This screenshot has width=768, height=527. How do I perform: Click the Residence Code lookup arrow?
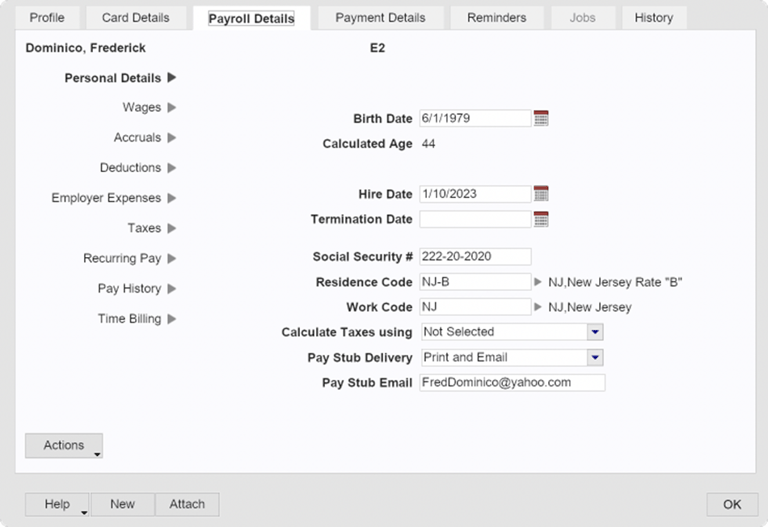539,282
